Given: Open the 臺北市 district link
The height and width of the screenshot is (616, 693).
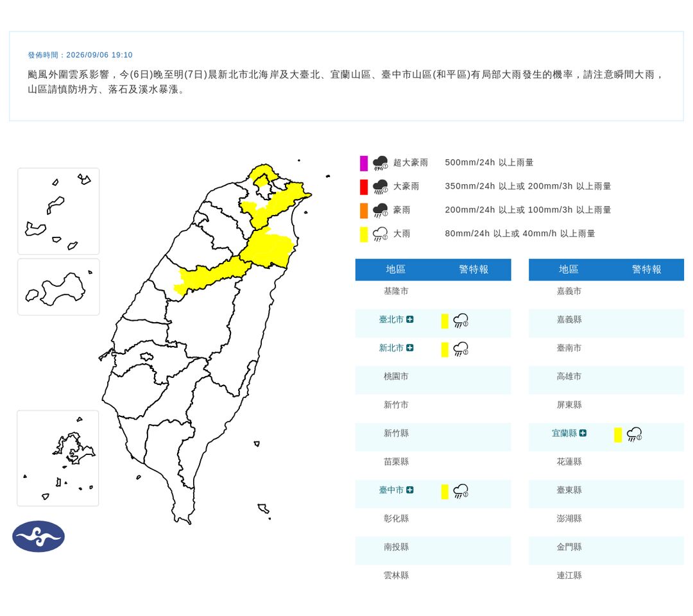Looking at the screenshot, I should click(x=391, y=320).
